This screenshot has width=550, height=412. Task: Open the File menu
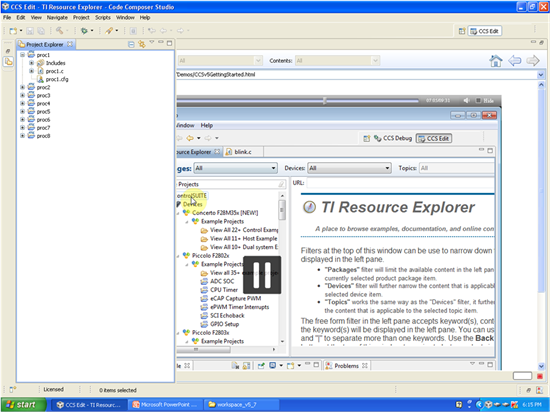pos(7,18)
